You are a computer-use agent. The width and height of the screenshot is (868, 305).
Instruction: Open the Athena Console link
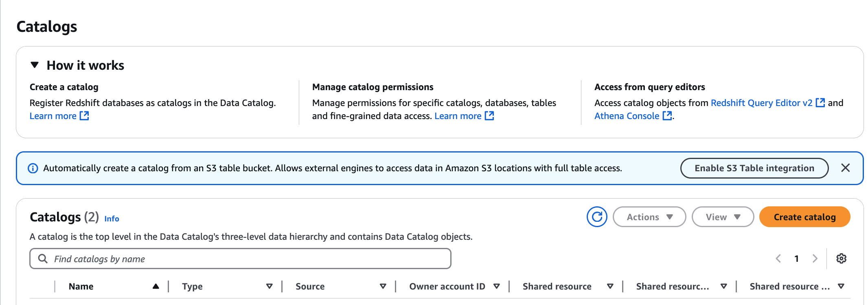(627, 116)
